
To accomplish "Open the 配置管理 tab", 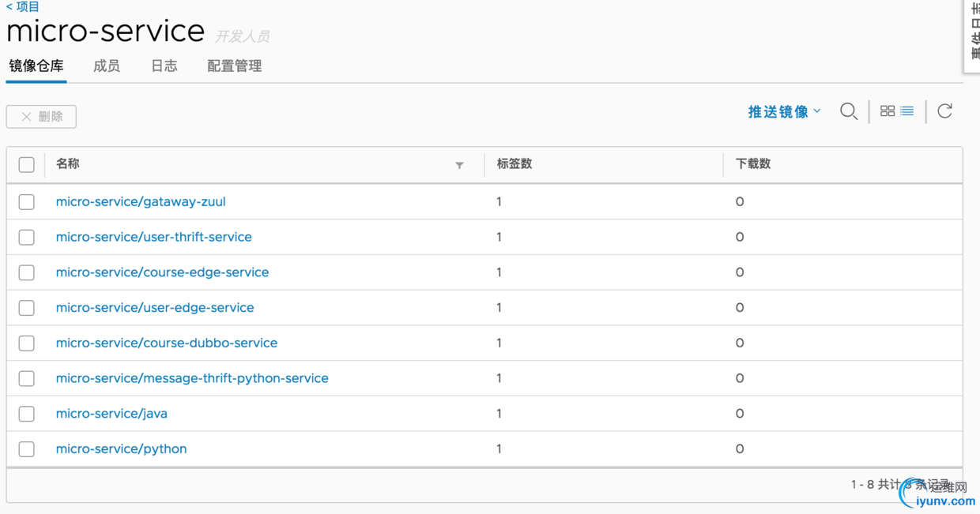I will 234,66.
